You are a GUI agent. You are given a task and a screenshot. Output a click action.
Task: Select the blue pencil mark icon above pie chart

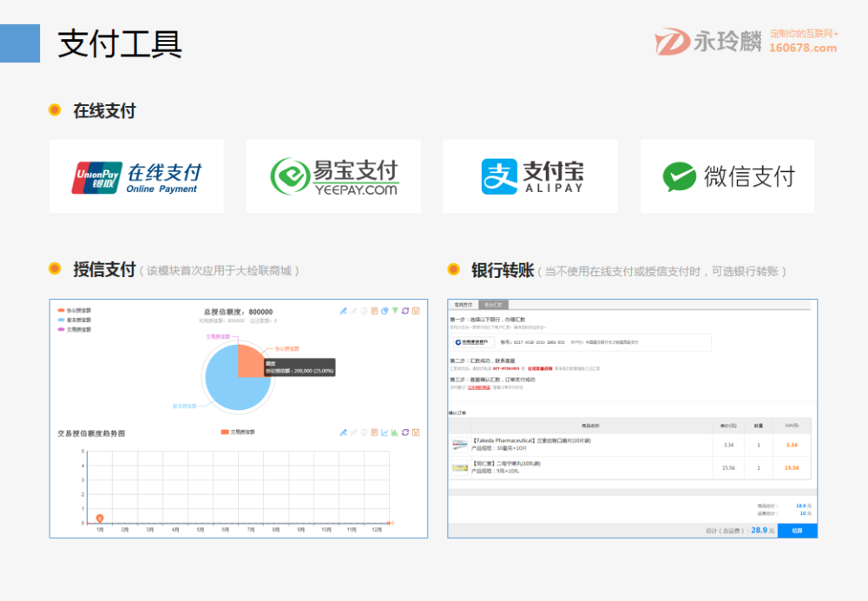click(x=343, y=311)
